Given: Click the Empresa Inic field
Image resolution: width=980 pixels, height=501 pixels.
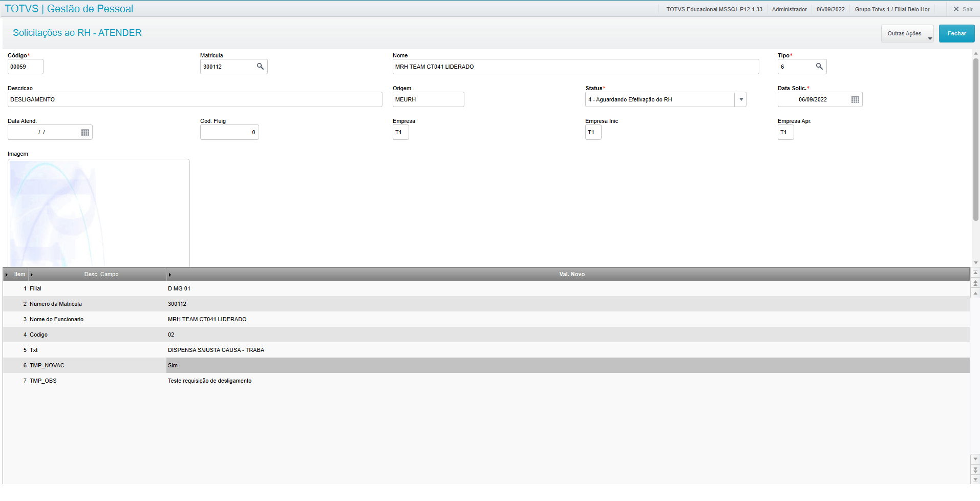Looking at the screenshot, I should click(x=593, y=132).
